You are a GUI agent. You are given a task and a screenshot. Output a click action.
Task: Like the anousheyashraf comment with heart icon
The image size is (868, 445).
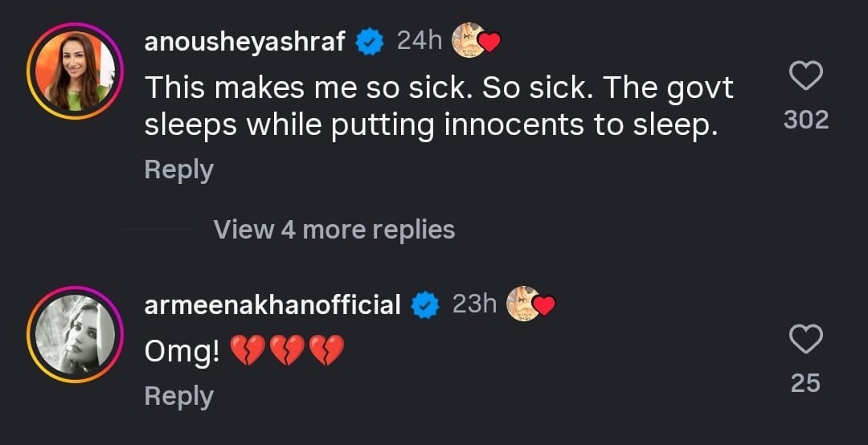tap(805, 76)
